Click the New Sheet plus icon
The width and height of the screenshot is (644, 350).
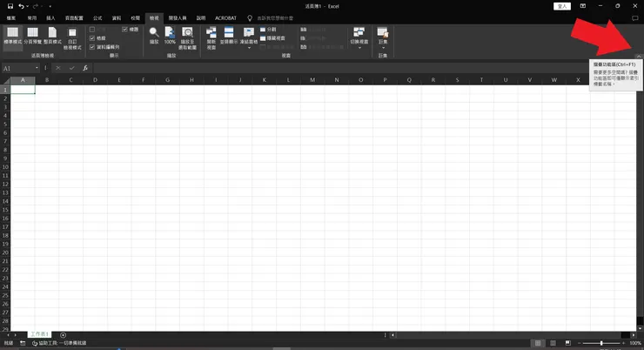coord(63,335)
